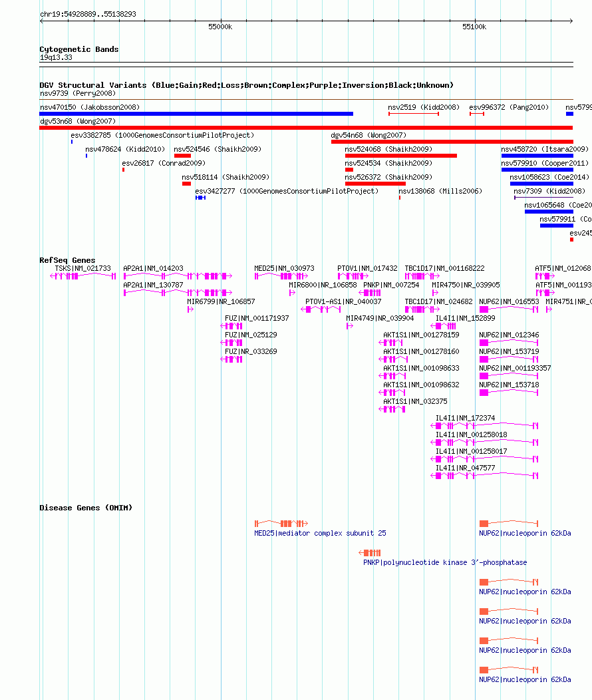Select FUZ|NM_001171937 gene glyph
Viewport: 592px width, 700px height.
pos(231,326)
